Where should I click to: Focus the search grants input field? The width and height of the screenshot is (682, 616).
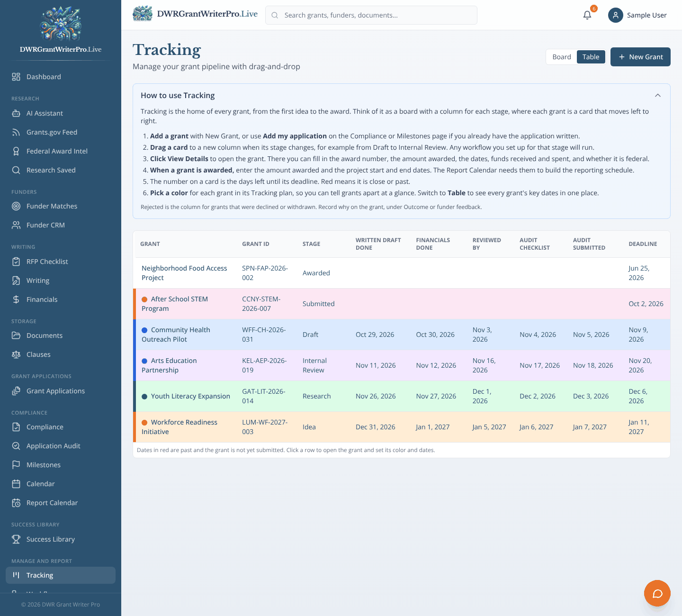click(x=371, y=15)
